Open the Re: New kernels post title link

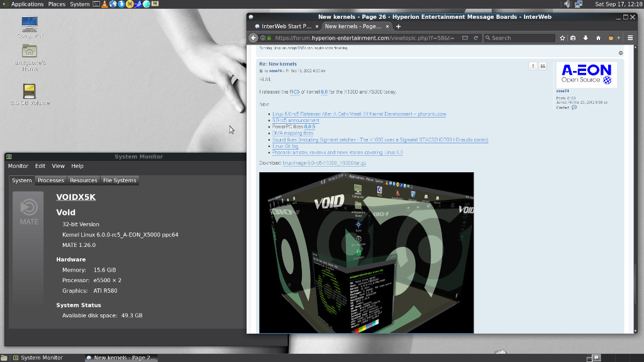(x=277, y=64)
